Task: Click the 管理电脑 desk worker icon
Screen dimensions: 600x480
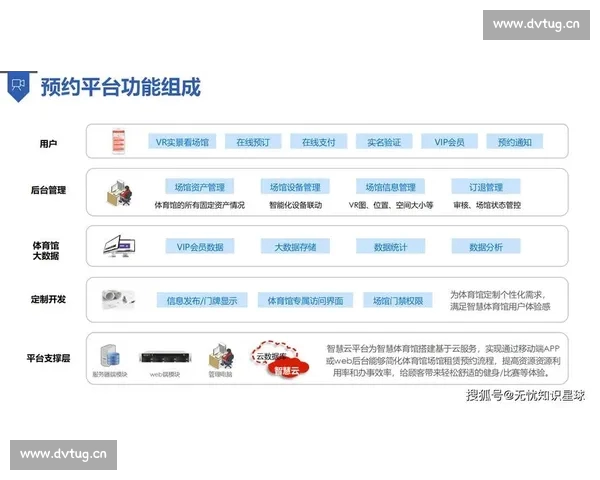Action: (221, 356)
